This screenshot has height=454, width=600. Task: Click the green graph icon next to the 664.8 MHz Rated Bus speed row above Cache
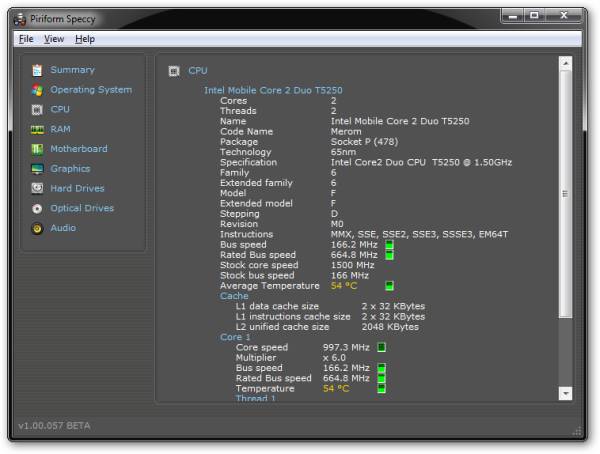(389, 255)
